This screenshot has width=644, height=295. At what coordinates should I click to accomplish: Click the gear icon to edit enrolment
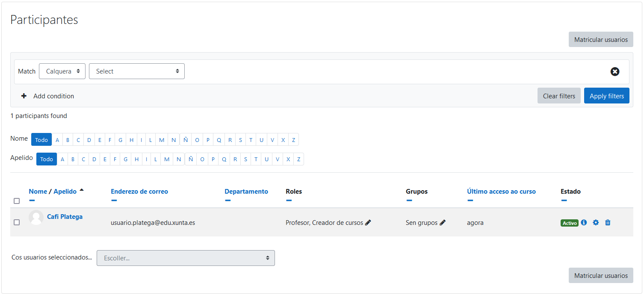click(596, 223)
